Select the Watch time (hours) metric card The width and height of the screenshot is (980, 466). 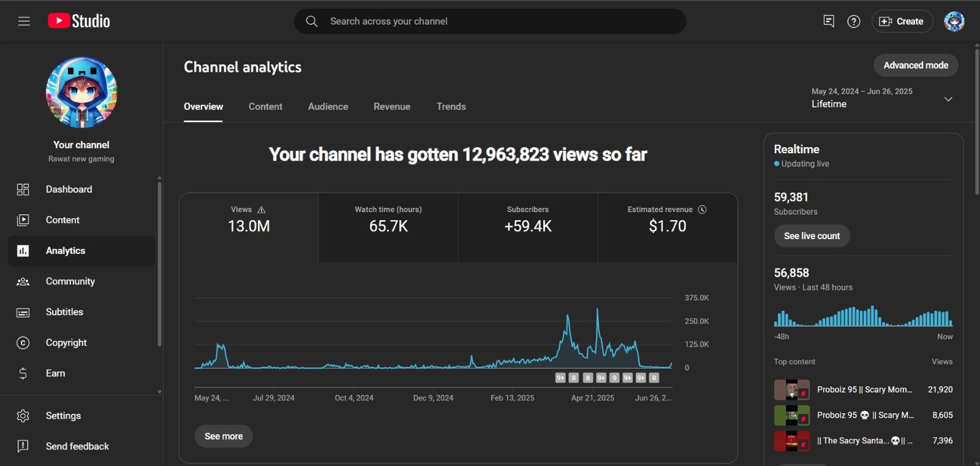(x=388, y=228)
